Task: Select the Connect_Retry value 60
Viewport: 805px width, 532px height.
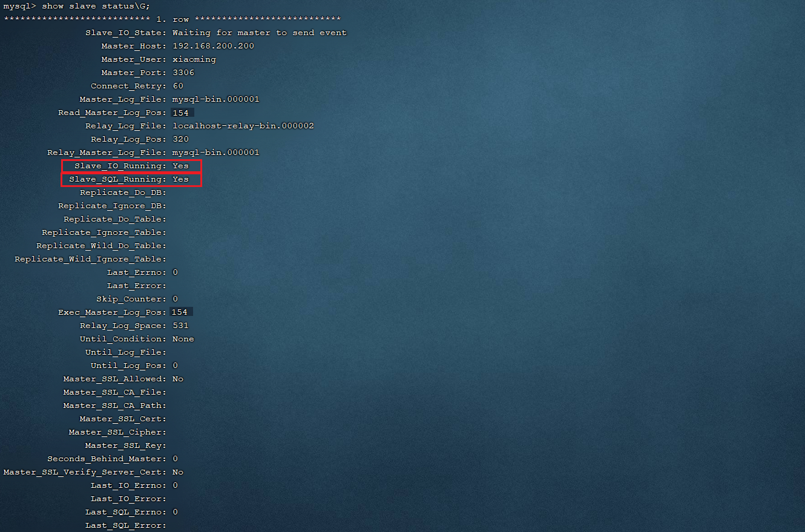Action: pyautogui.click(x=177, y=86)
